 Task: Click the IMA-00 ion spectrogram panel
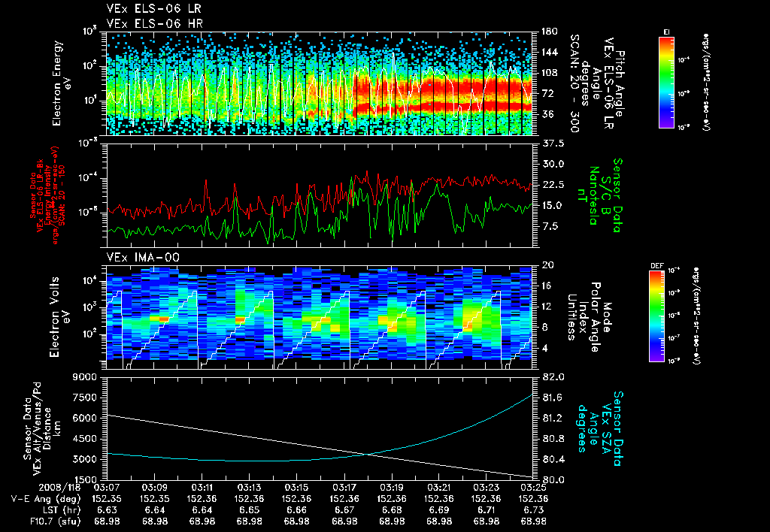[x=320, y=317]
